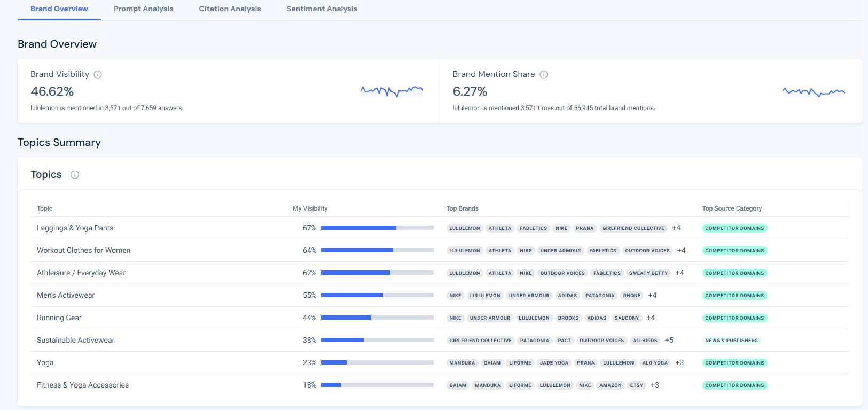868x410 pixels.
Task: Click the Top Brands column header
Action: [463, 208]
